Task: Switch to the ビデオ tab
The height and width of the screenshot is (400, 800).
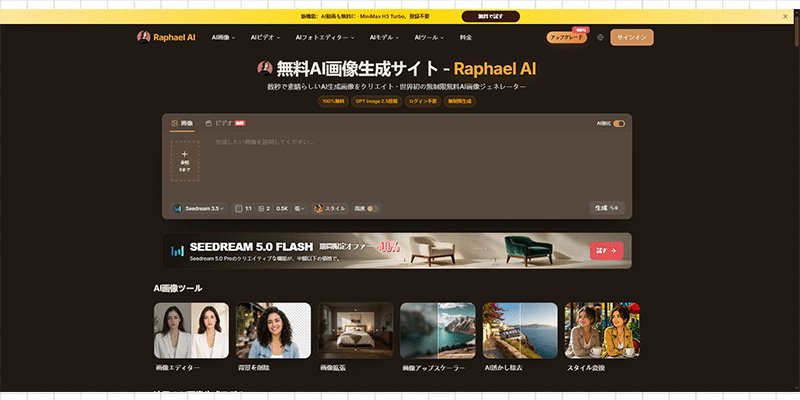Action: pyautogui.click(x=225, y=123)
